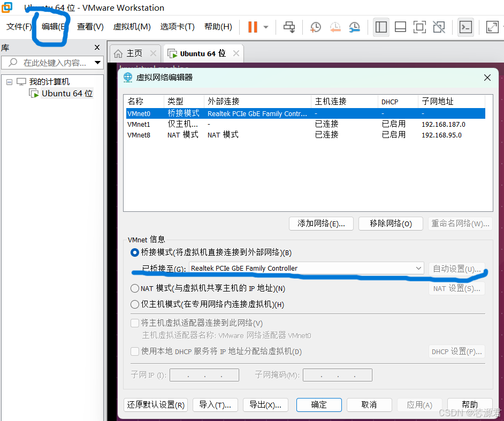Select the VMnet1 network row
The image size is (504, 421).
click(306, 124)
